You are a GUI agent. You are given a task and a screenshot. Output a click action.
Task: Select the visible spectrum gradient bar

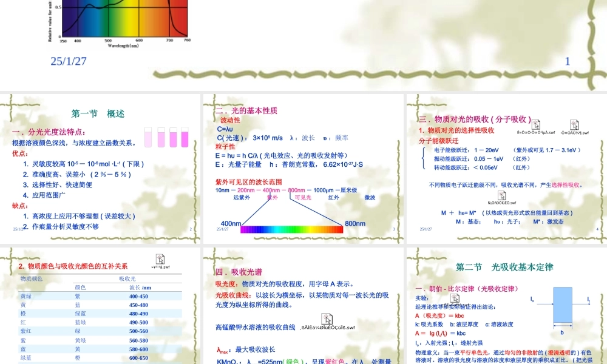tap(290, 230)
